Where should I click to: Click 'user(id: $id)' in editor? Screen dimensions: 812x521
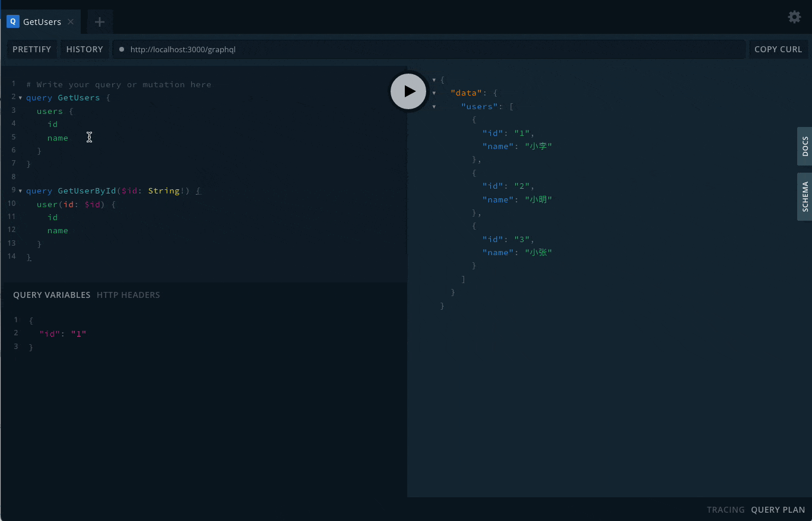pos(71,204)
